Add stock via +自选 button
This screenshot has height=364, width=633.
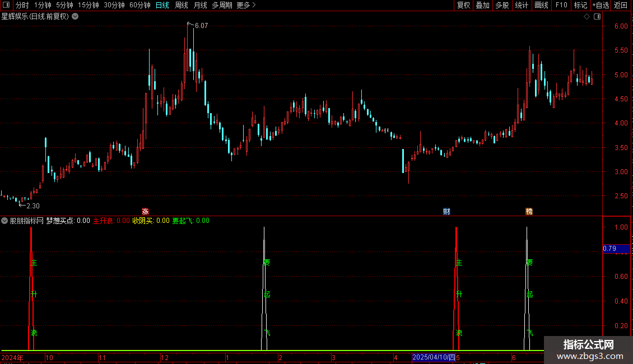(x=601, y=5)
